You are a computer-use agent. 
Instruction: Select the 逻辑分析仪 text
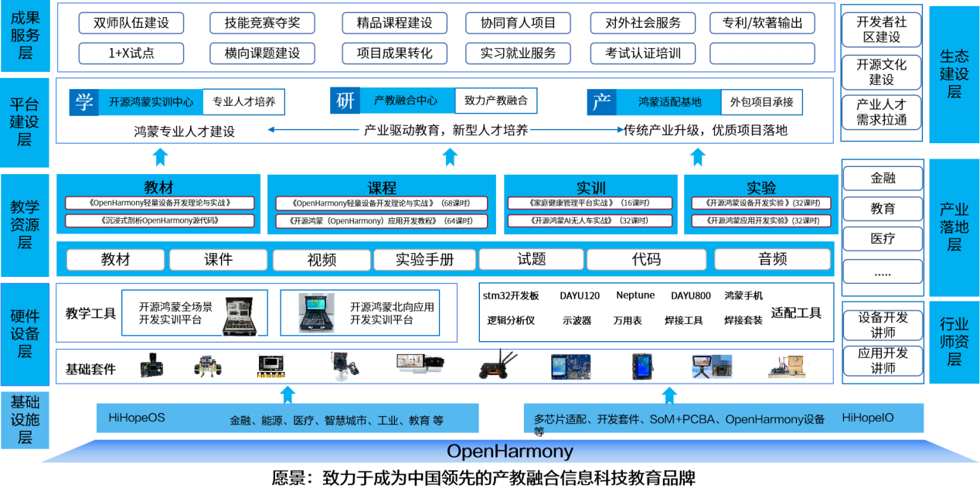coord(511,320)
